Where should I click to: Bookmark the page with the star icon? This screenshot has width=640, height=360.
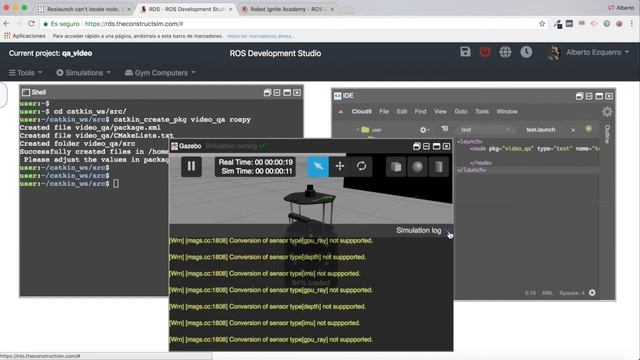point(542,24)
